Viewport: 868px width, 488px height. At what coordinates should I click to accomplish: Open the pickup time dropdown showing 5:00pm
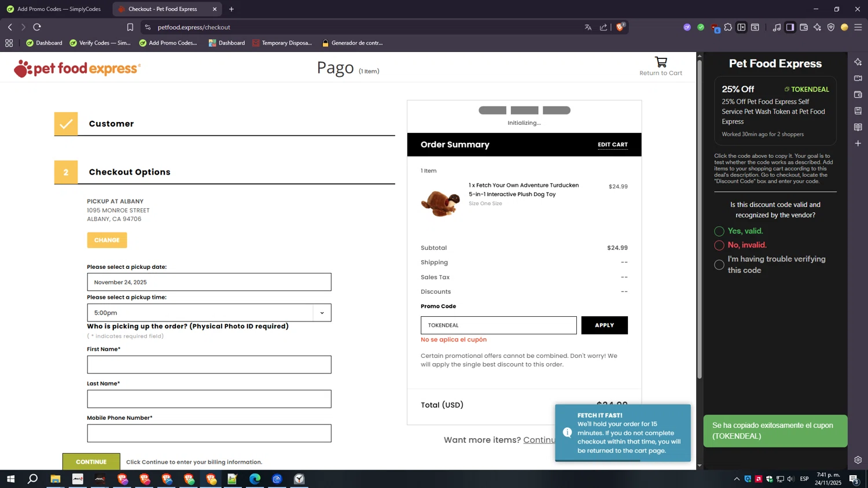pyautogui.click(x=209, y=313)
